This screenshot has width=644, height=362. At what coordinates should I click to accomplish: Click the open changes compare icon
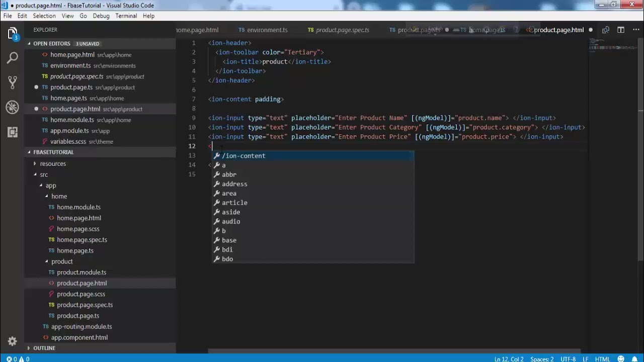click(x=606, y=30)
